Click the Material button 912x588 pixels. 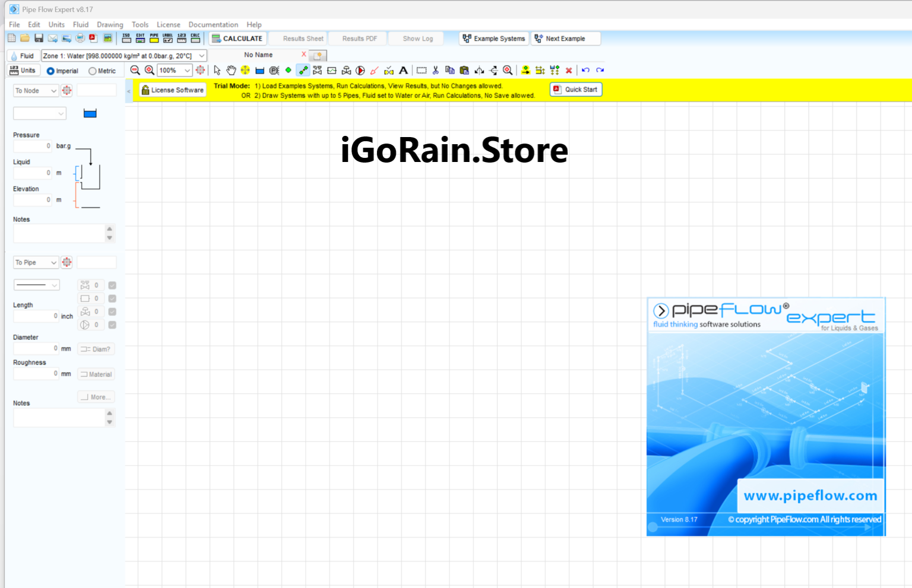click(x=96, y=374)
